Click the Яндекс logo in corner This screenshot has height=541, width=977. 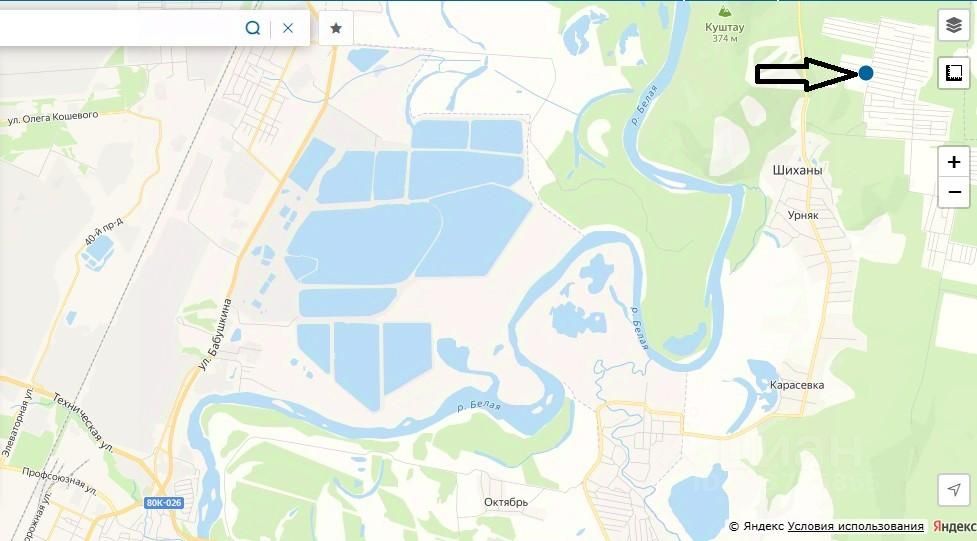coord(954,527)
